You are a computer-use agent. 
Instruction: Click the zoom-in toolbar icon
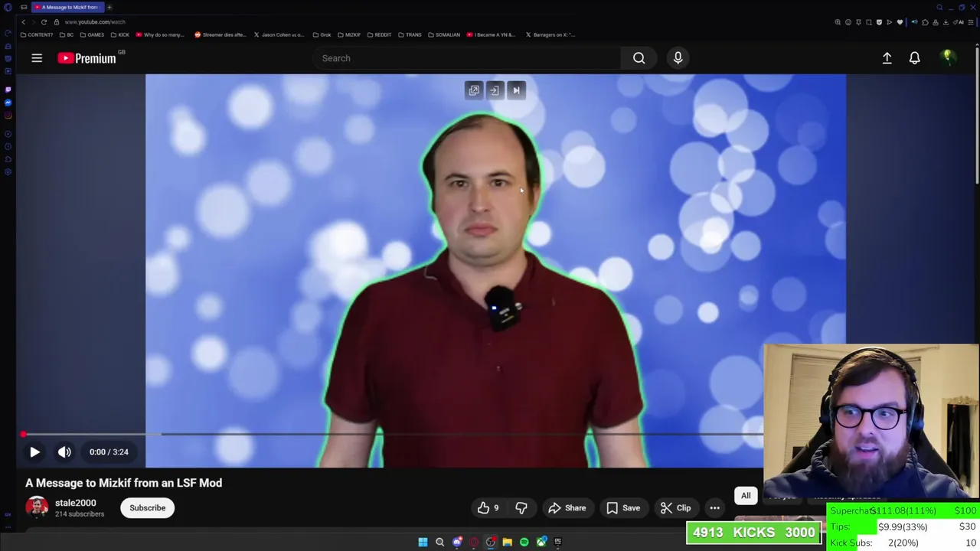(x=838, y=22)
